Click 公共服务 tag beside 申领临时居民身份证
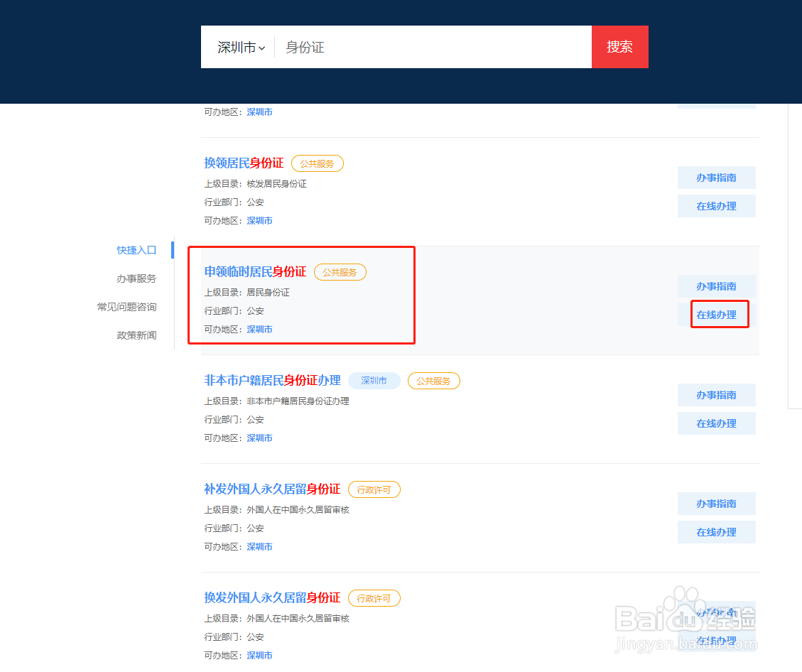The height and width of the screenshot is (672, 802). (x=340, y=272)
